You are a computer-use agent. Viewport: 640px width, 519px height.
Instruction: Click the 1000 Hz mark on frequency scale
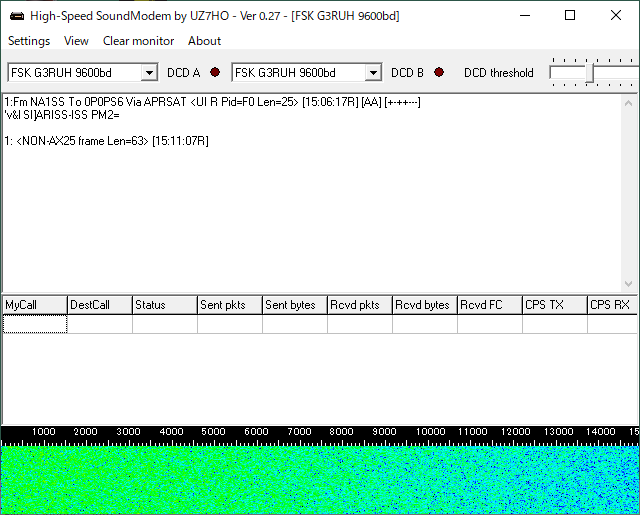pyautogui.click(x=43, y=432)
